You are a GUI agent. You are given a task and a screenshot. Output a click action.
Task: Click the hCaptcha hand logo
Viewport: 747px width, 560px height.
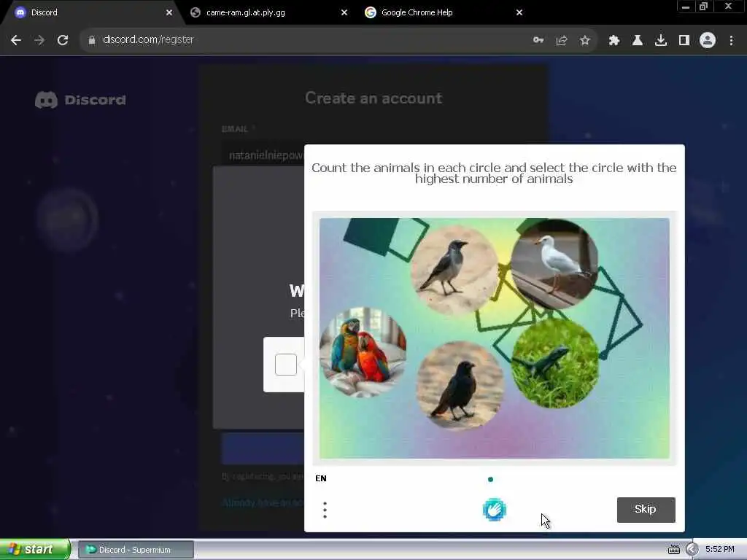tap(494, 510)
